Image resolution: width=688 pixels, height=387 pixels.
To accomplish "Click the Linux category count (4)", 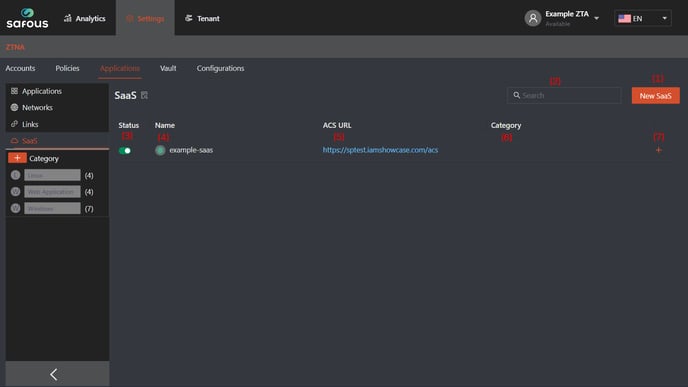I will coord(89,176).
